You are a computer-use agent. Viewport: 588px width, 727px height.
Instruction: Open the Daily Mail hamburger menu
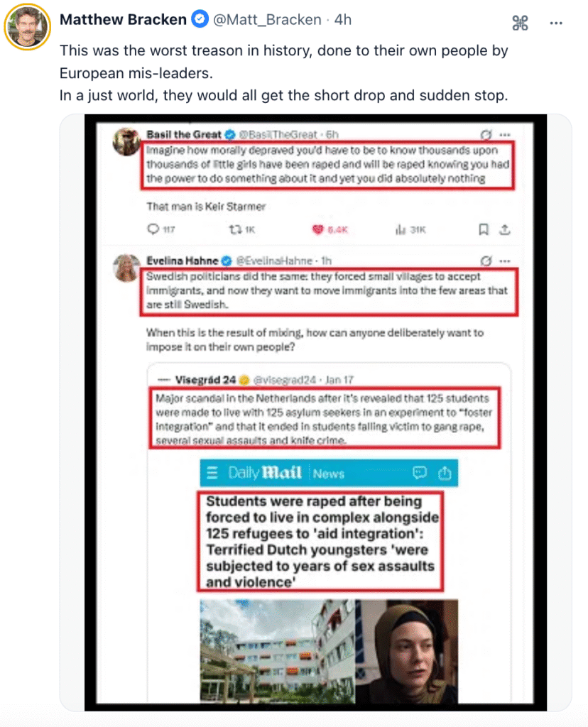click(212, 473)
